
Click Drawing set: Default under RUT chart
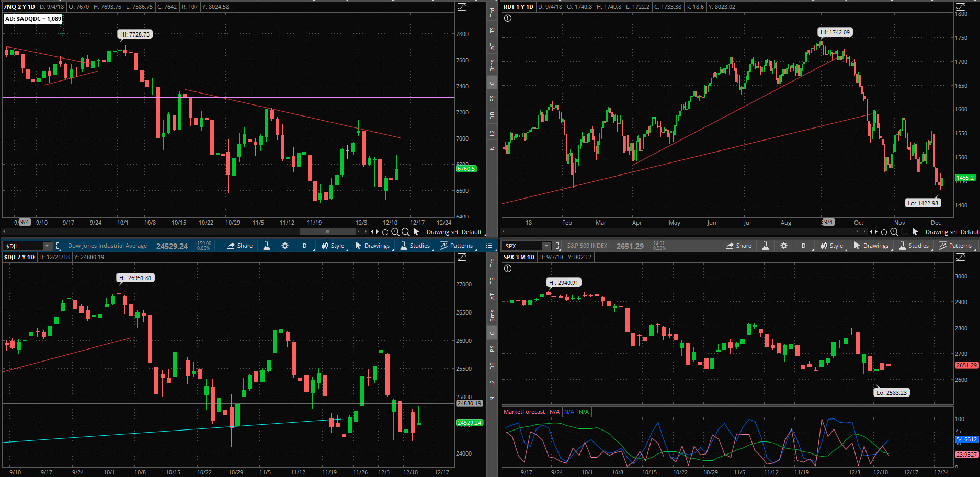(952, 232)
